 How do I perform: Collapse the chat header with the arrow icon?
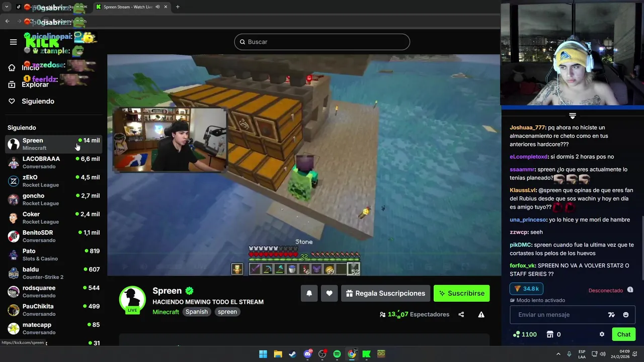coord(573,116)
